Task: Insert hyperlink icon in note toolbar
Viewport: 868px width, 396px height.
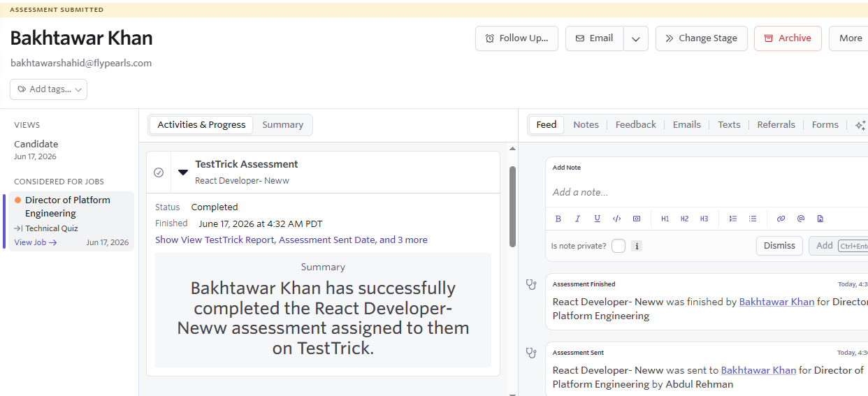Action: tap(781, 219)
